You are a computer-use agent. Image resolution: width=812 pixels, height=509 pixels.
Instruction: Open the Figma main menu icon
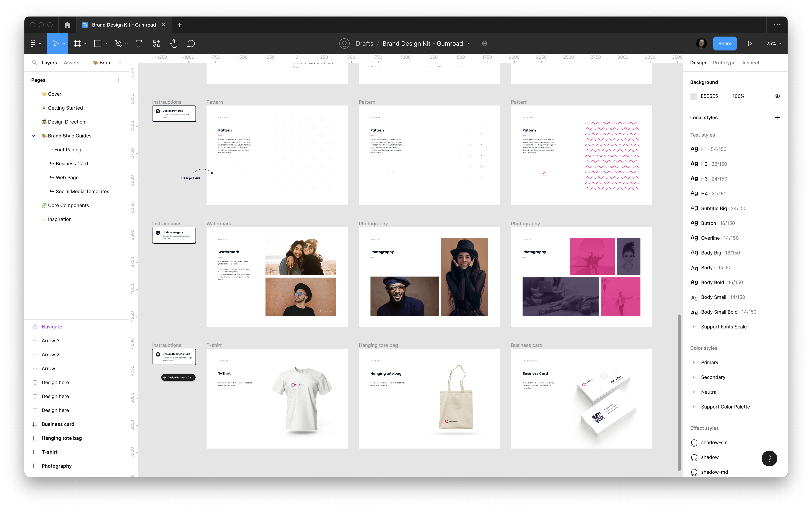pyautogui.click(x=33, y=44)
